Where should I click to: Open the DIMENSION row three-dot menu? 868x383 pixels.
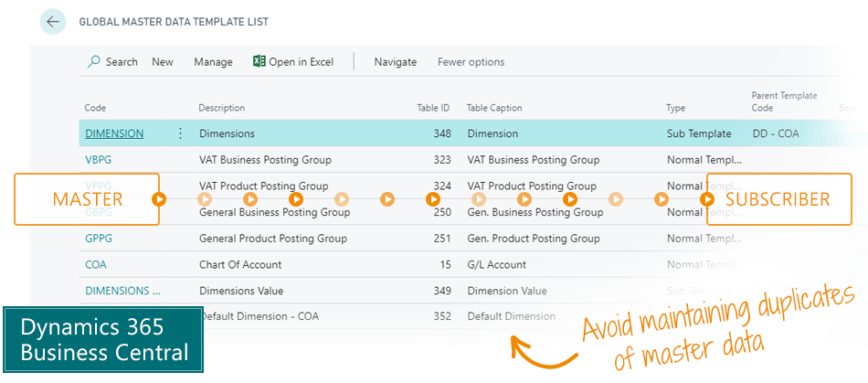[180, 133]
